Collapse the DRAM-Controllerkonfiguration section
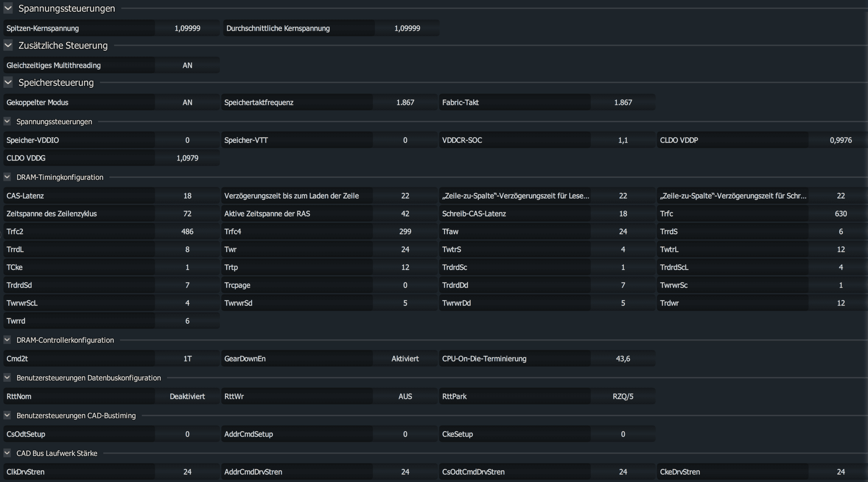Image resolution: width=868 pixels, height=482 pixels. tap(7, 340)
